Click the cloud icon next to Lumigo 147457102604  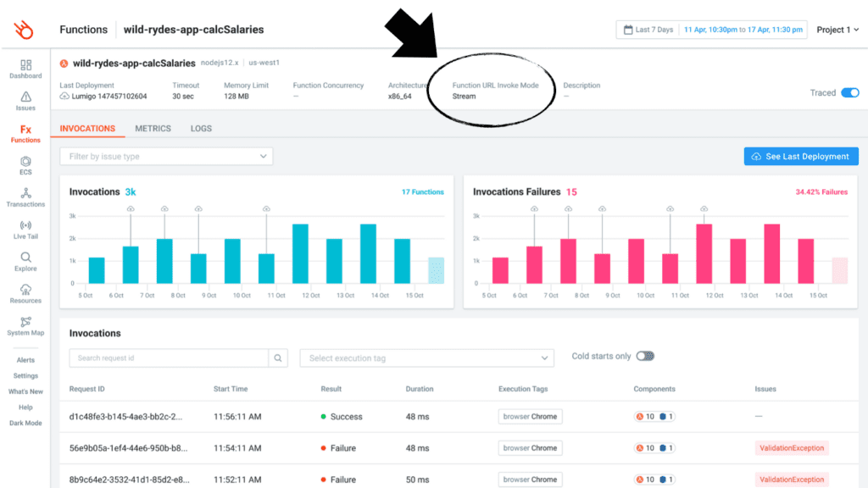(64, 97)
